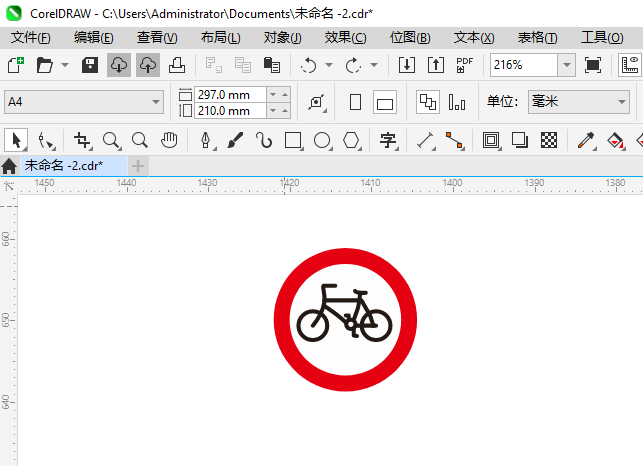
Task: Open the 文件(F) menu
Action: click(x=31, y=38)
